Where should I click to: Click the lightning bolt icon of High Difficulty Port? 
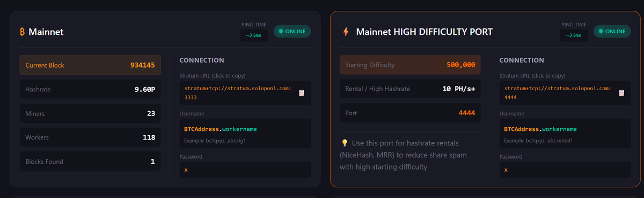pyautogui.click(x=346, y=32)
